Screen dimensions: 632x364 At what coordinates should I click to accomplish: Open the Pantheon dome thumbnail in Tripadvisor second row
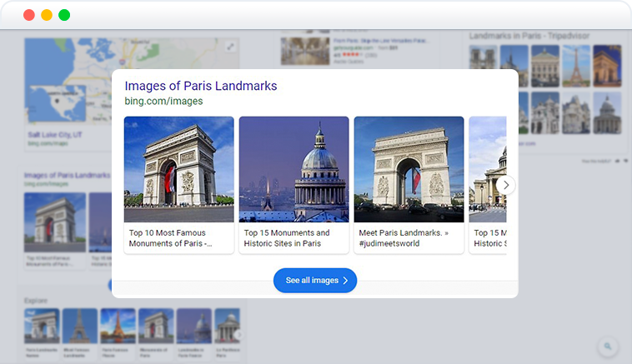point(607,112)
